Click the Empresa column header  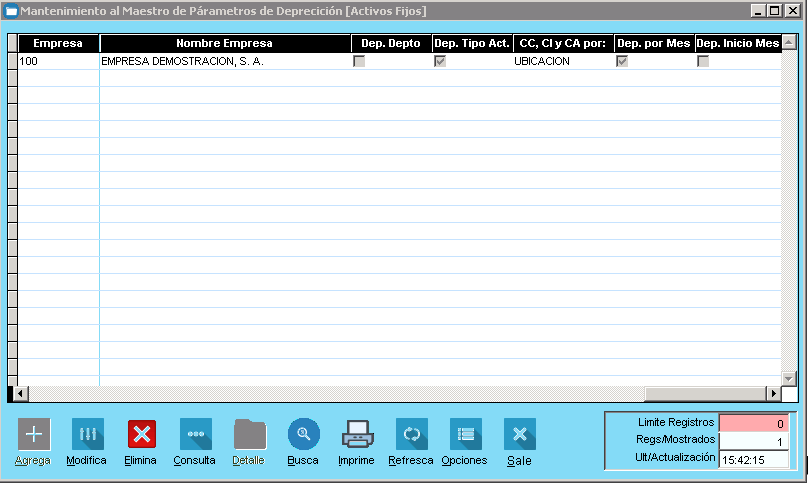58,44
